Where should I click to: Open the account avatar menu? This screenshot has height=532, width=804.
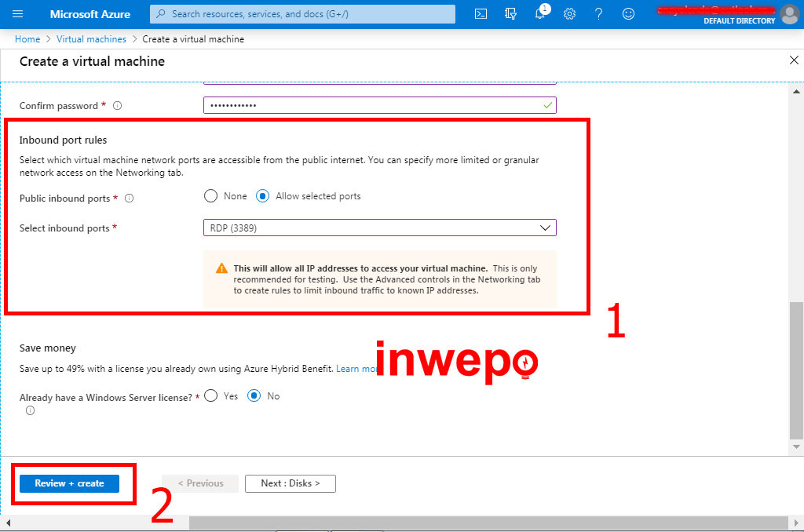tap(790, 14)
